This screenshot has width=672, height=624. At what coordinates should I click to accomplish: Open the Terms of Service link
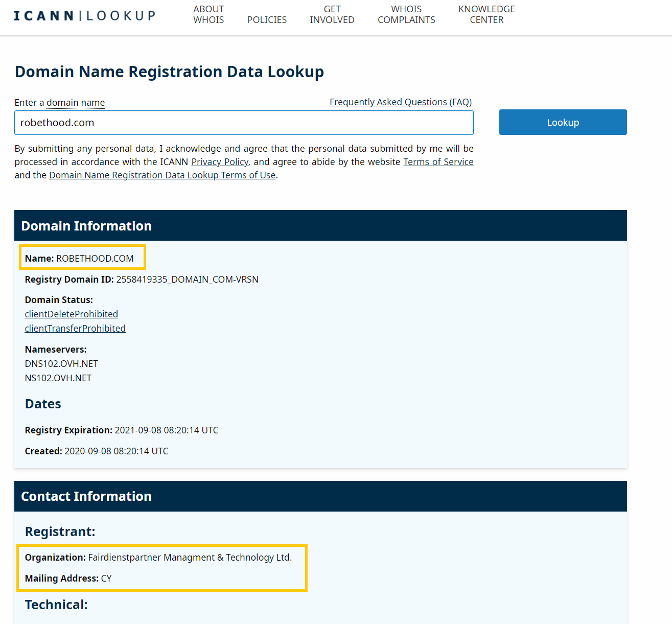[438, 162]
